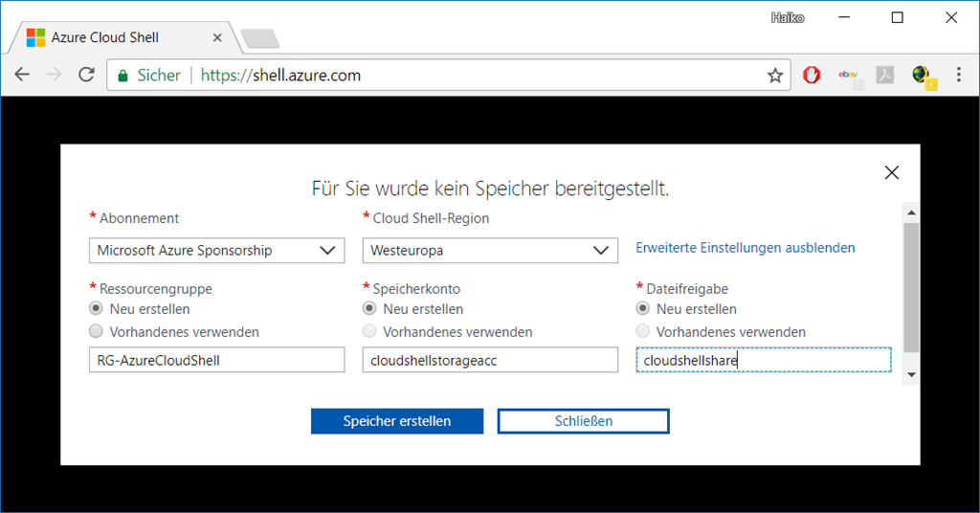
Task: Click the Speicherkonto name input field
Action: pos(490,360)
